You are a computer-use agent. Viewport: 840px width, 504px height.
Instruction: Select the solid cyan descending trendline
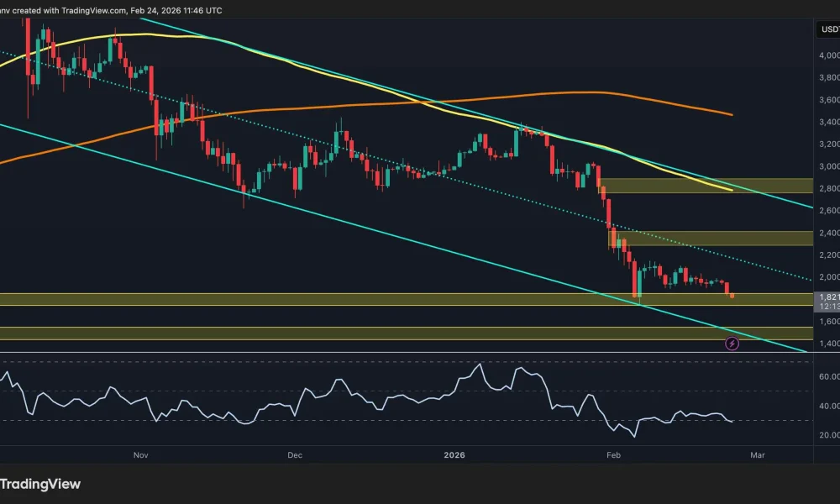tap(420, 237)
